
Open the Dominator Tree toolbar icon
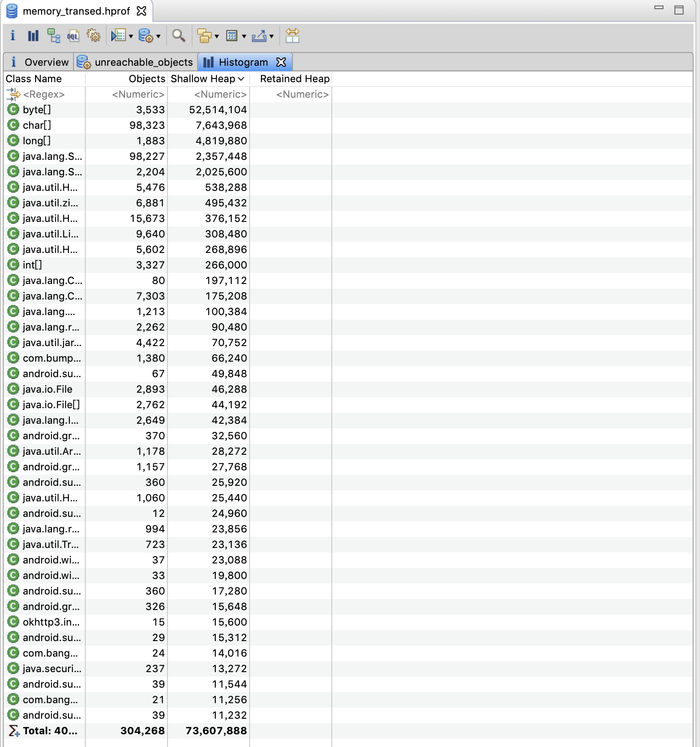(x=54, y=36)
